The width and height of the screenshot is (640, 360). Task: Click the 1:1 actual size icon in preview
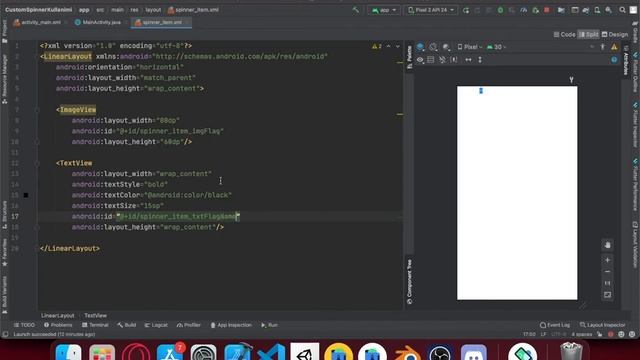click(607, 283)
